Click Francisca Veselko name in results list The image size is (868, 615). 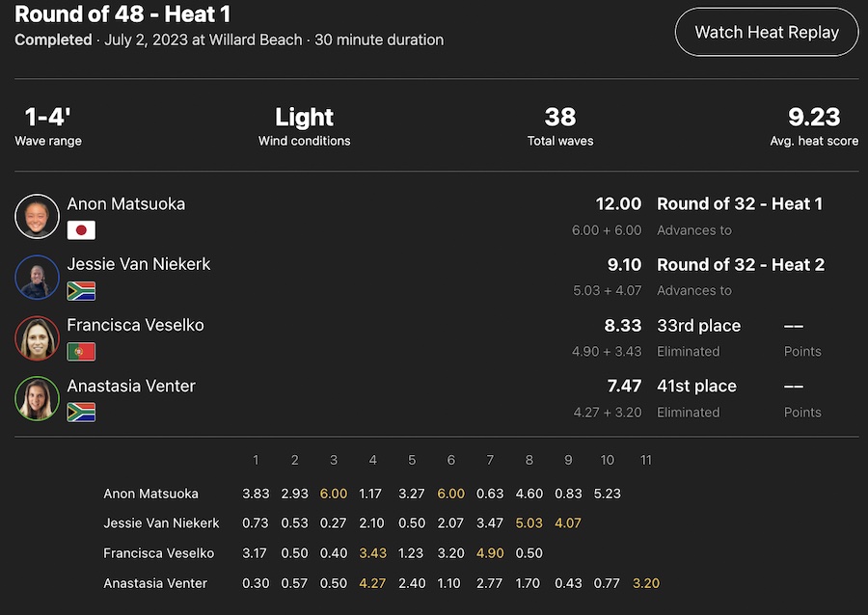click(135, 325)
